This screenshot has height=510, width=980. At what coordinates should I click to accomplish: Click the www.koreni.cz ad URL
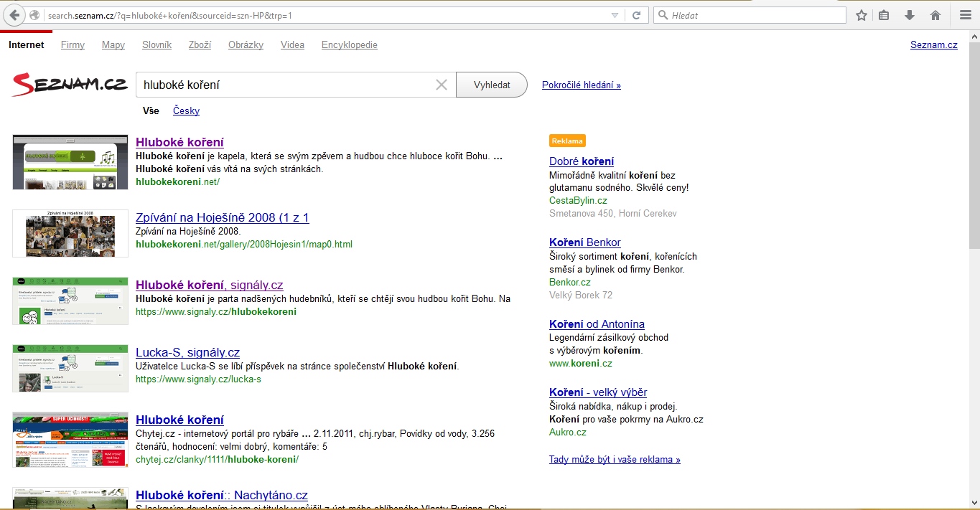(581, 364)
